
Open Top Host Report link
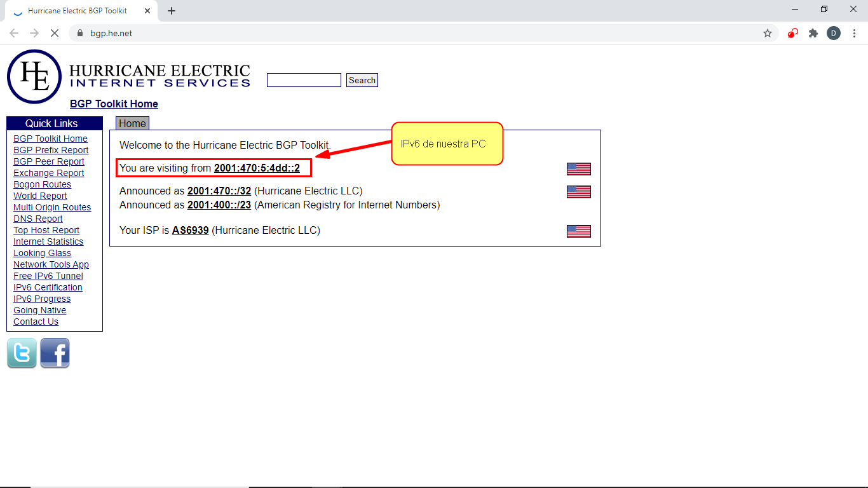point(46,230)
